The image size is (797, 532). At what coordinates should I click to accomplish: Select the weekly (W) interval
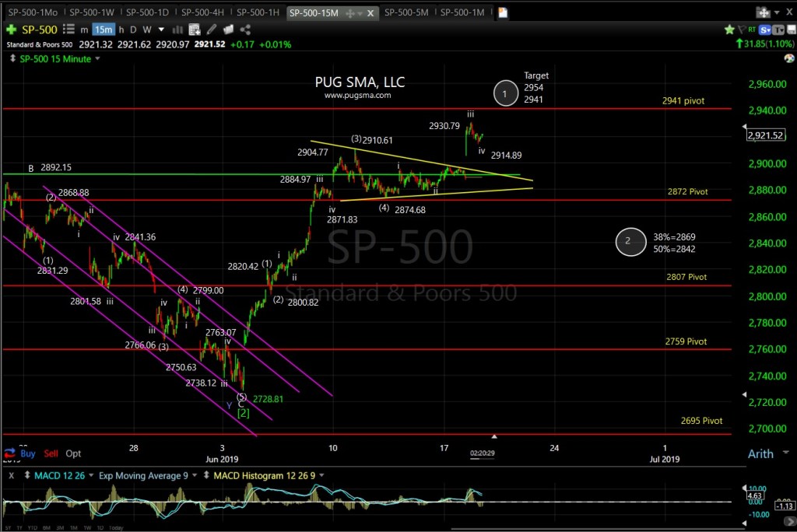(147, 30)
